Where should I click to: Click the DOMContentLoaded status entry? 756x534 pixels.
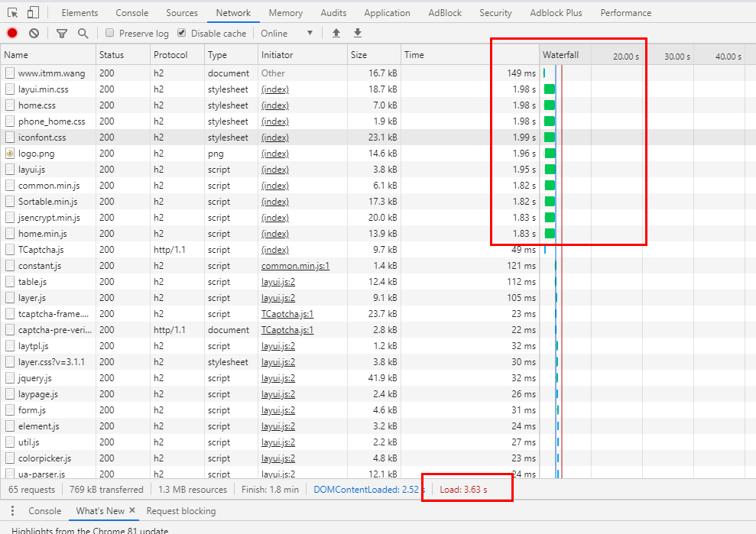370,490
